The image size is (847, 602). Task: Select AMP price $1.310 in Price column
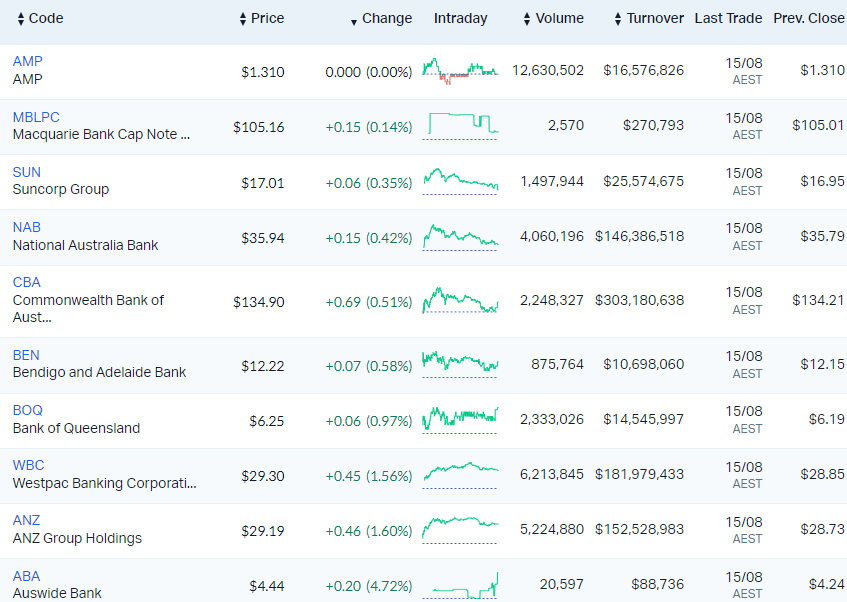pos(263,72)
